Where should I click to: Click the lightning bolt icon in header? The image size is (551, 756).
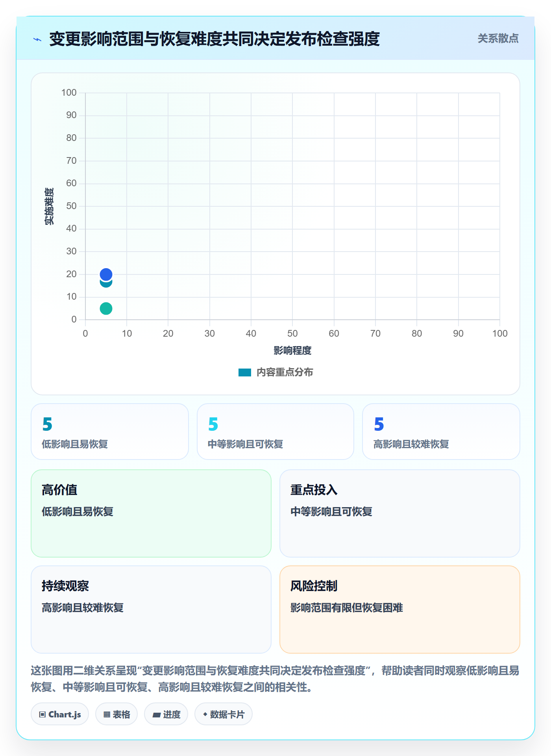coord(37,39)
